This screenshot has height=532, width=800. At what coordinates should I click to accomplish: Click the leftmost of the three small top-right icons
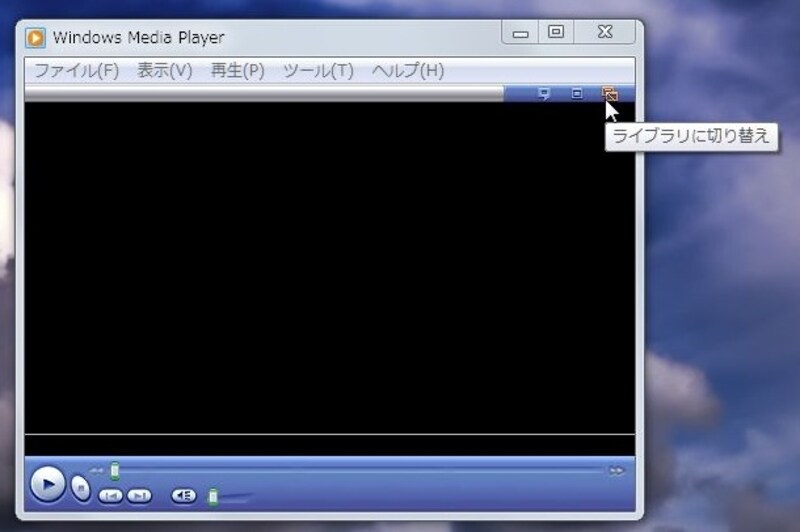point(544,93)
